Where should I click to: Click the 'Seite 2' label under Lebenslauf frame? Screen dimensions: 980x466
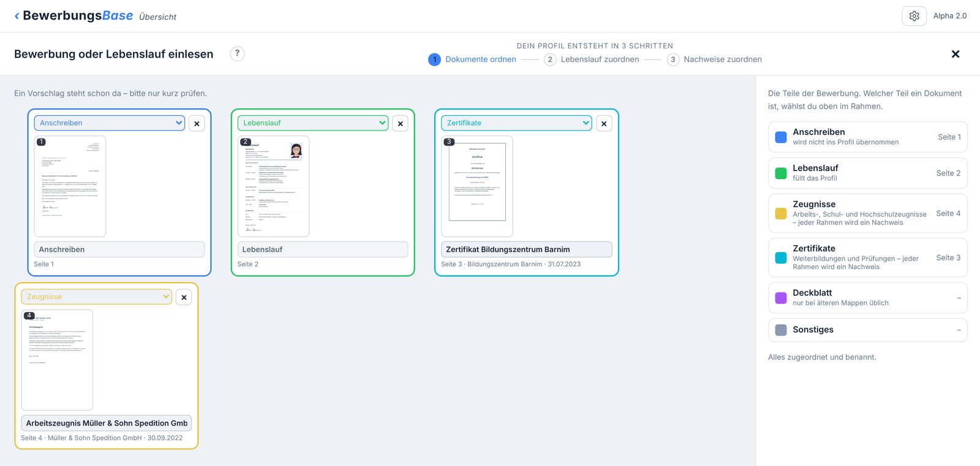(x=248, y=264)
